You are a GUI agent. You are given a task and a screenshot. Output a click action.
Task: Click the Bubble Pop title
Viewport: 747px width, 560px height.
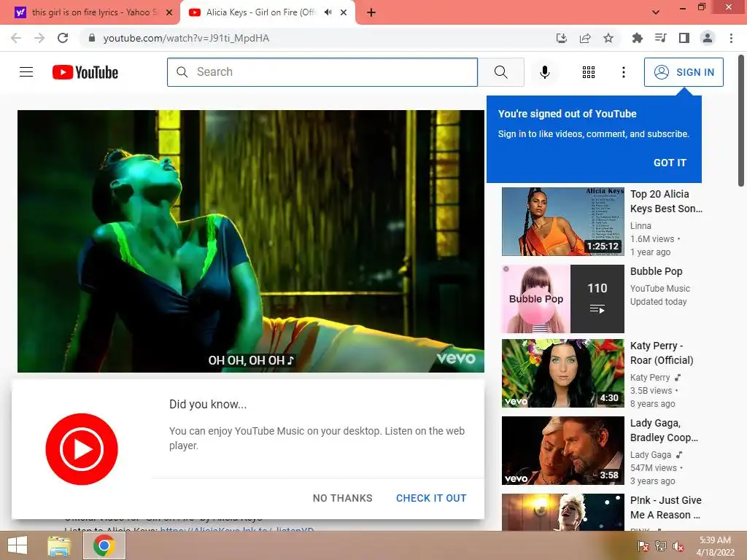pyautogui.click(x=656, y=271)
